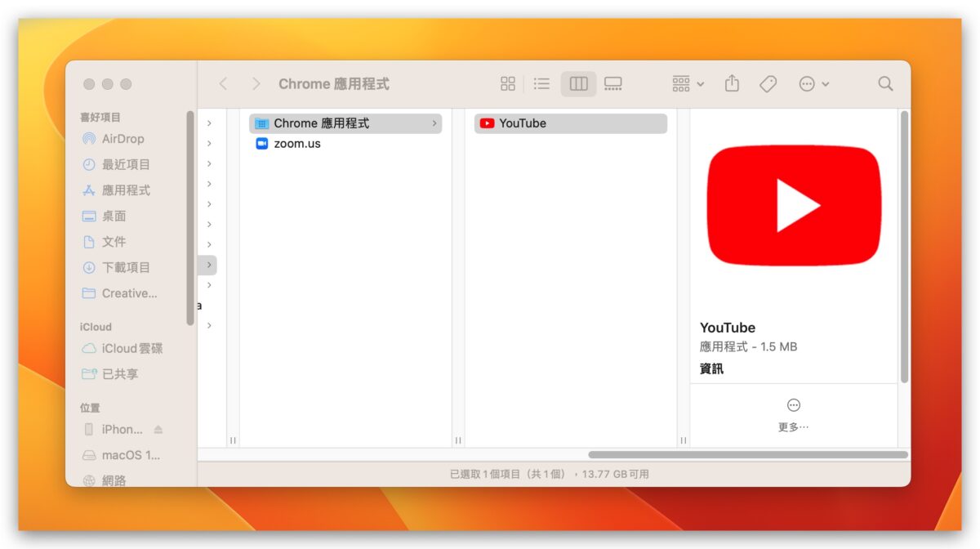Click the 位置 sidebar section header
The height and width of the screenshot is (549, 980).
pos(90,408)
